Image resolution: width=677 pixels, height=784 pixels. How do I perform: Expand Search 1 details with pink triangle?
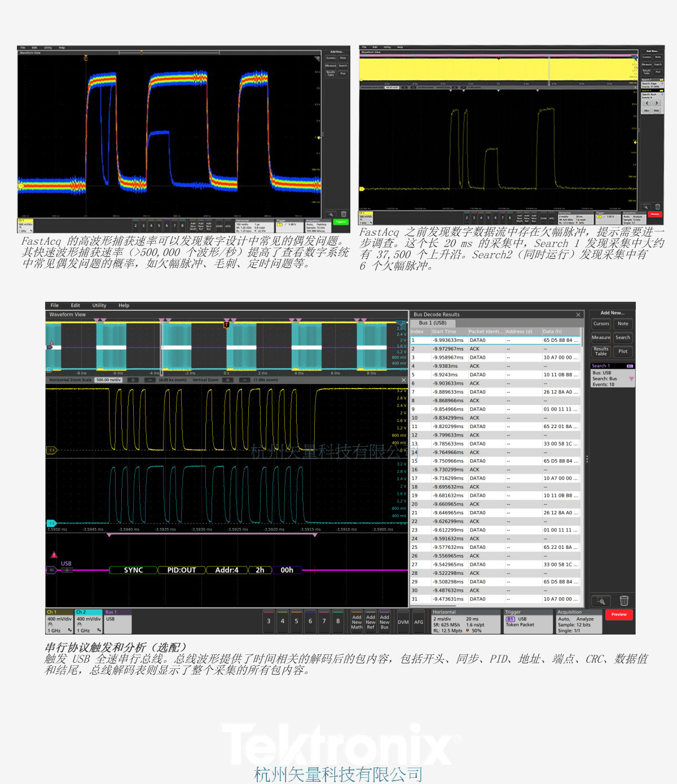[631, 379]
